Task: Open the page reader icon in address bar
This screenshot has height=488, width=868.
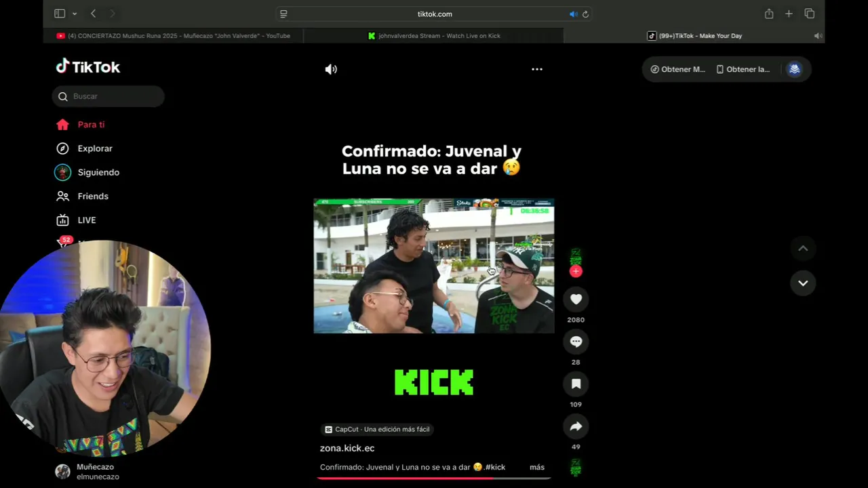Action: [283, 14]
